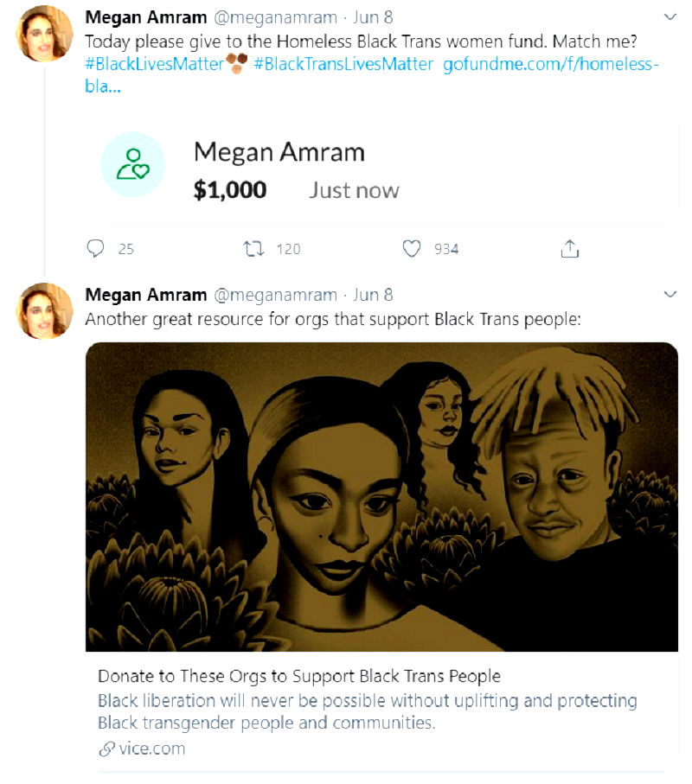The image size is (692, 784).
Task: Click the Megan Amram name on second tweet
Action: pyautogui.click(x=145, y=295)
